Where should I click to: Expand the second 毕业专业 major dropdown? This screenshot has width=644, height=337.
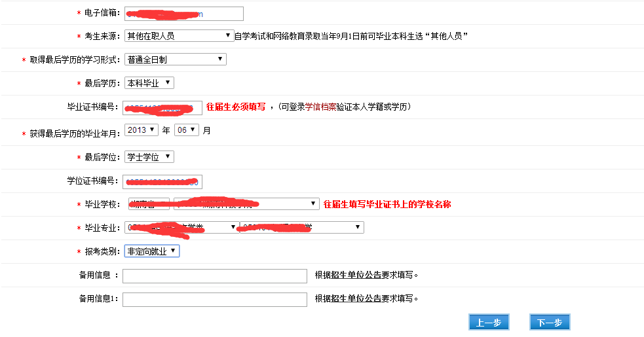(x=301, y=227)
